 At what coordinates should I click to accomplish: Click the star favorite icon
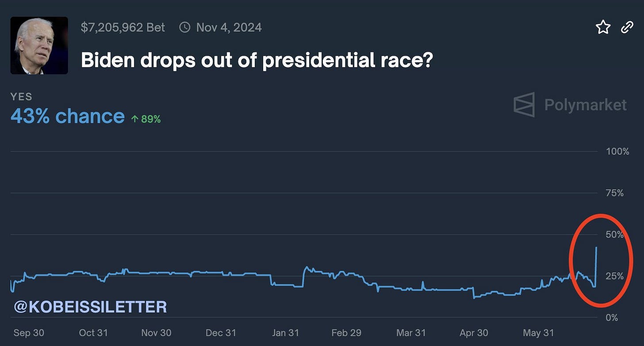click(603, 28)
